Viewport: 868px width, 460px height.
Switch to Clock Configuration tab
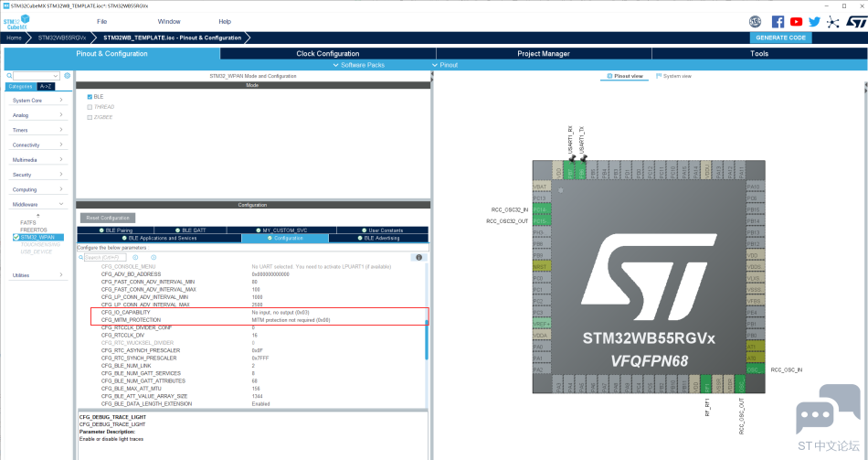(328, 54)
